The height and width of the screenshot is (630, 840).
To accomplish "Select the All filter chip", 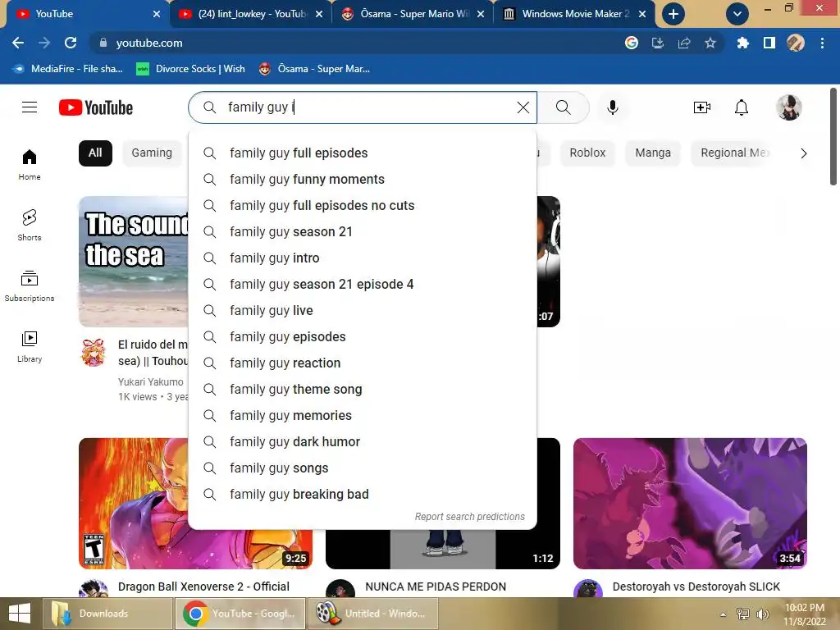I will (95, 153).
